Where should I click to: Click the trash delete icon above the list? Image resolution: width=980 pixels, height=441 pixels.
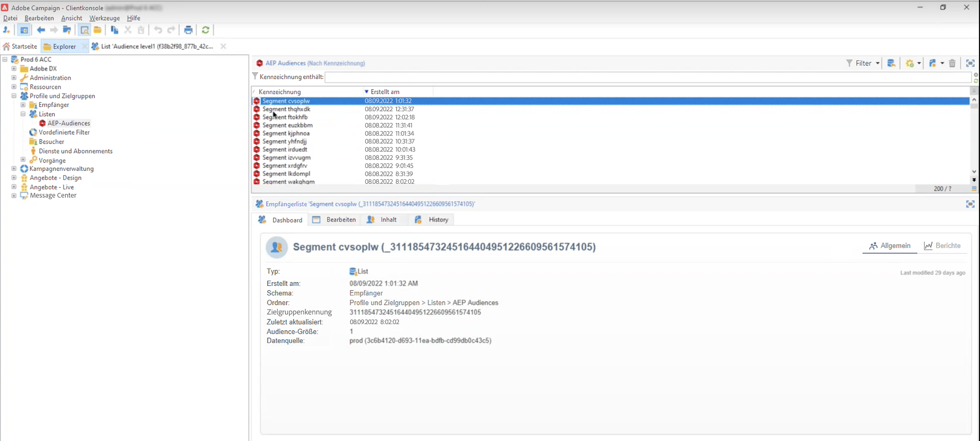coord(952,63)
